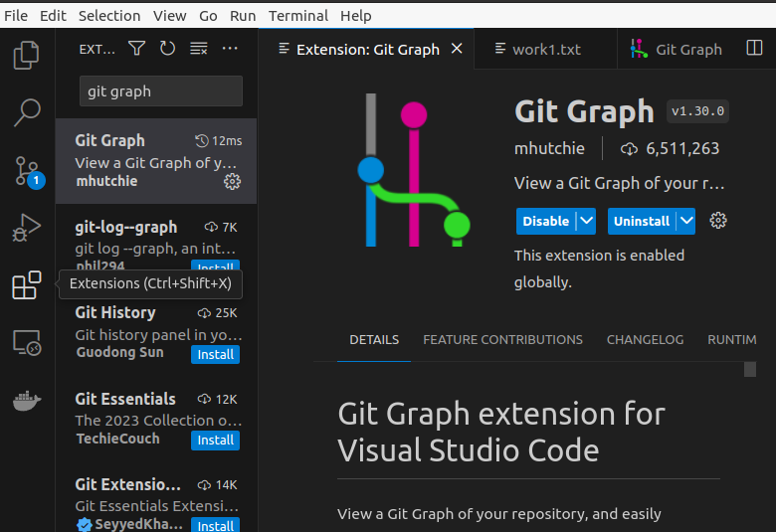Select the CHANGELOG tab
The width and height of the screenshot is (776, 532).
tap(645, 339)
